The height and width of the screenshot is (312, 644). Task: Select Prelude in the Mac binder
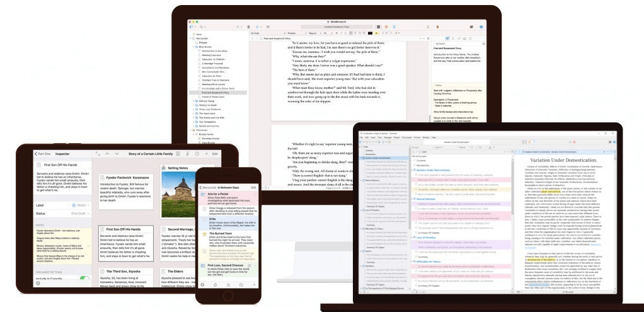click(x=203, y=42)
